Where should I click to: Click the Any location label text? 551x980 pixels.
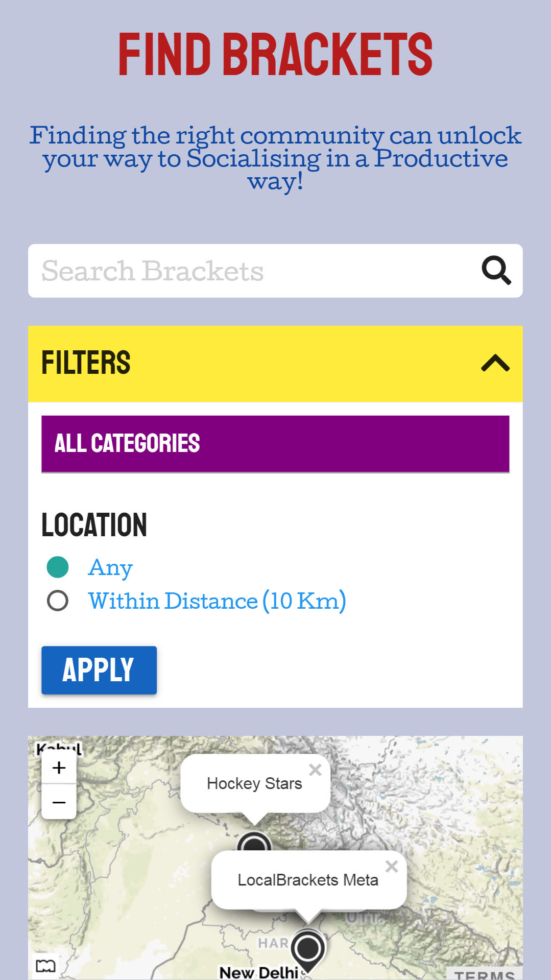point(110,568)
